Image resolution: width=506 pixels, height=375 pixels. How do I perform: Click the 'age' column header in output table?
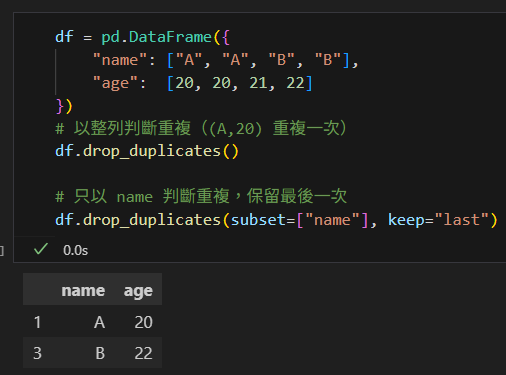pos(138,292)
